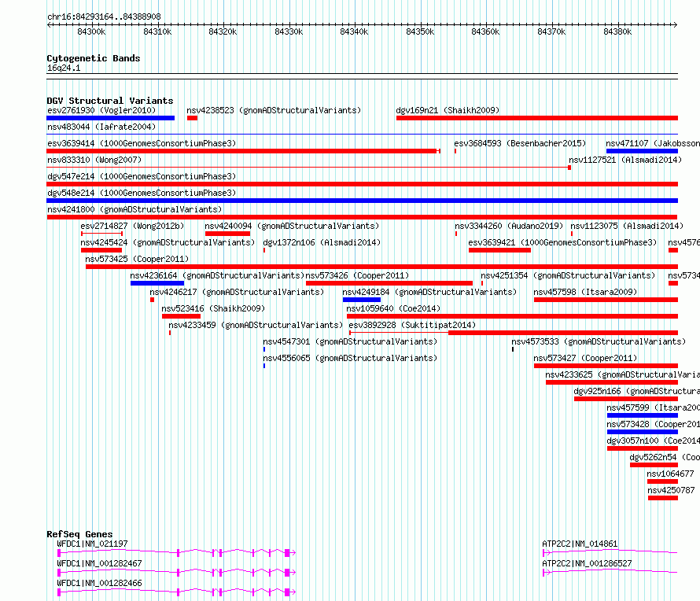Open nsv833310 (Wong2007) variant
This screenshot has width=700, height=601.
[94, 160]
